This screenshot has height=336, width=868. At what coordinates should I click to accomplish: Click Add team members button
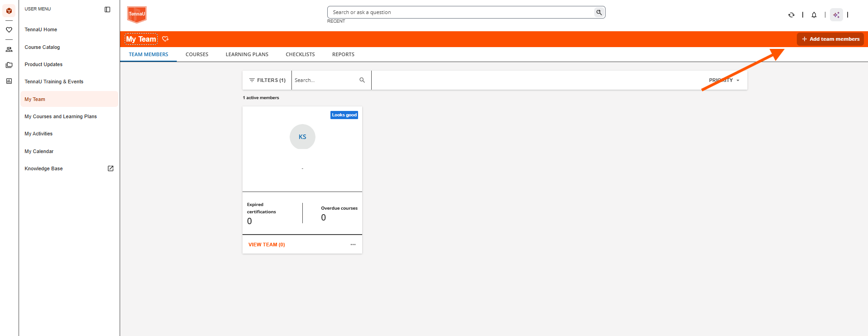pyautogui.click(x=830, y=39)
